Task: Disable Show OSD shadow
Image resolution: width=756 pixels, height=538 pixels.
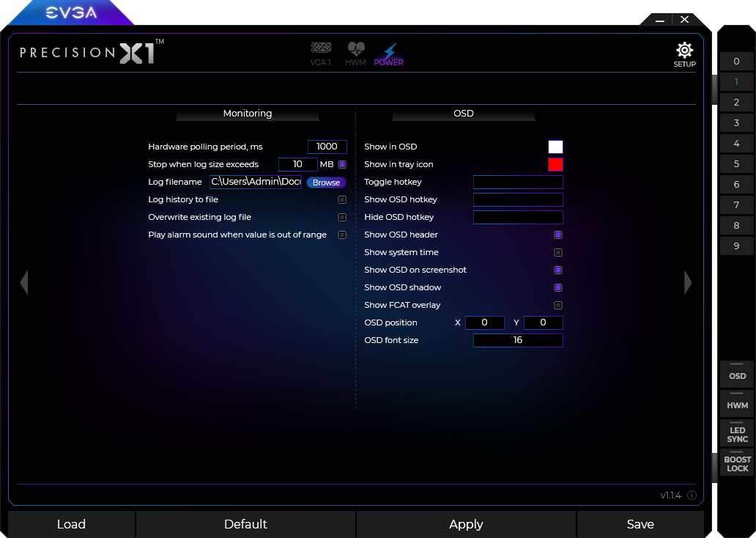Action: tap(558, 287)
